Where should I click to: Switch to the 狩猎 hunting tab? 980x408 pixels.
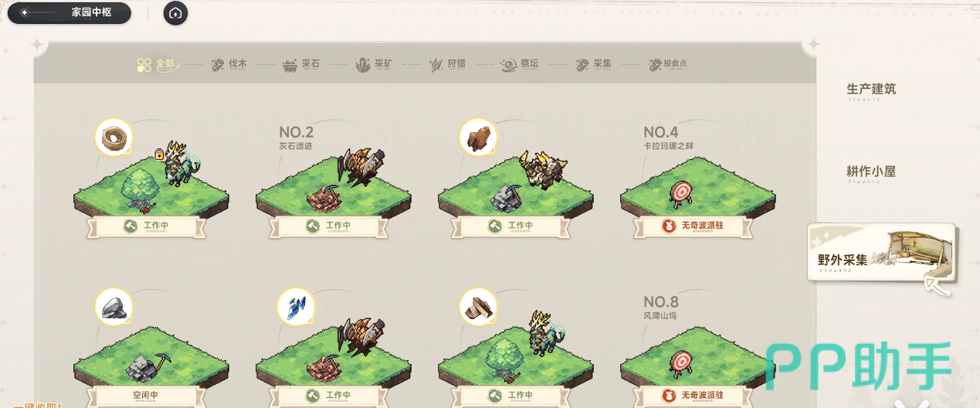pos(447,65)
